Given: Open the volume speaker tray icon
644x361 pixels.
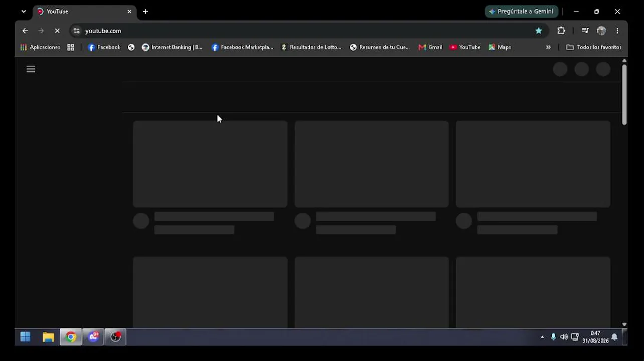Looking at the screenshot, I should (x=564, y=337).
